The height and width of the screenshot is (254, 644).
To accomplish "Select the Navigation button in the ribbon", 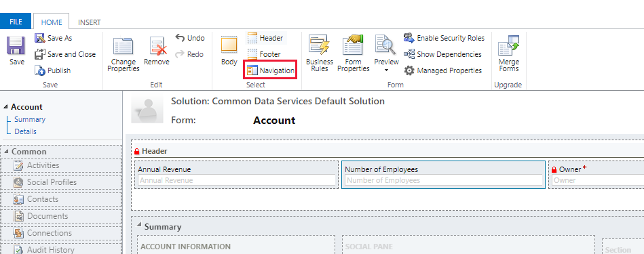I will click(271, 70).
